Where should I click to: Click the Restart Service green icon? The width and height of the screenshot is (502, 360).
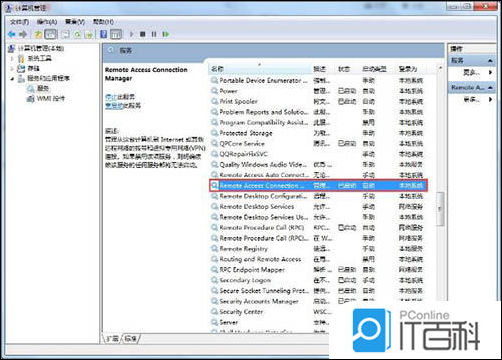pos(166,34)
